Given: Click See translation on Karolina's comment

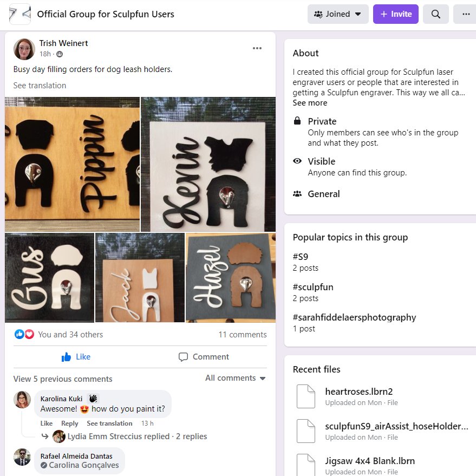Looking at the screenshot, I should (x=109, y=423).
